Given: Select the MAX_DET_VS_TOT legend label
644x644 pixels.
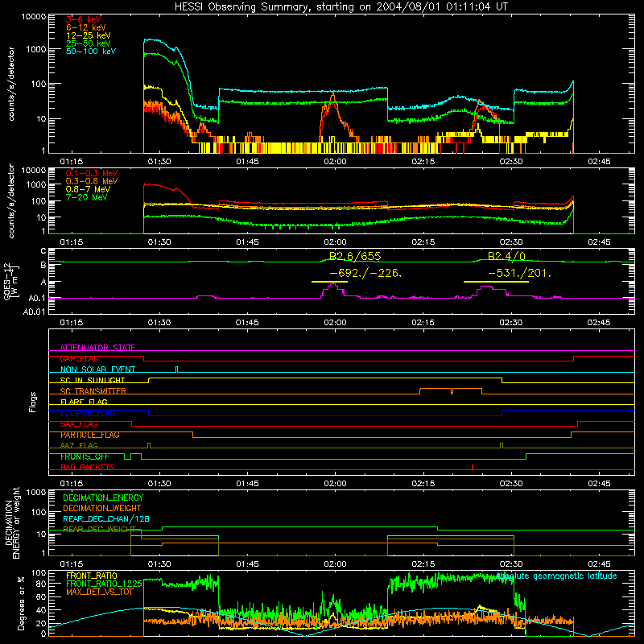Looking at the screenshot, I should click(x=100, y=592).
